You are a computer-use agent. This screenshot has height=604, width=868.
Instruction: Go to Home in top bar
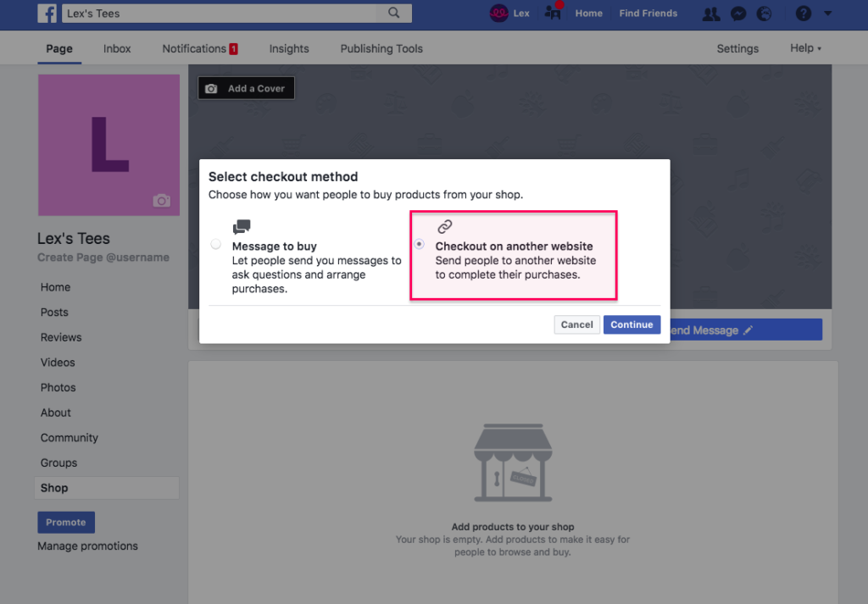tap(588, 14)
